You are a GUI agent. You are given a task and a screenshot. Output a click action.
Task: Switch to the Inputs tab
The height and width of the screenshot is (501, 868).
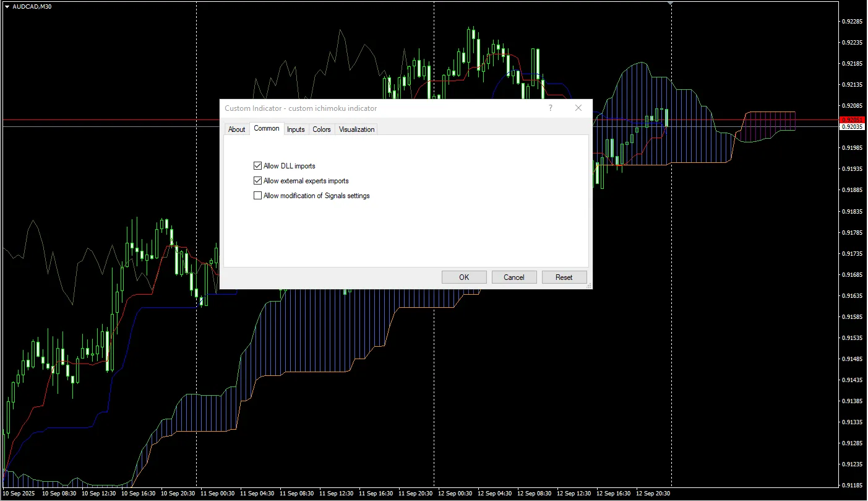pyautogui.click(x=296, y=129)
